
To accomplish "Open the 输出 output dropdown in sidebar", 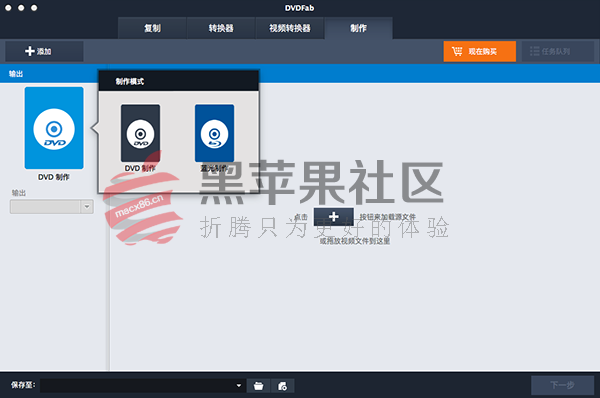I will pos(52,207).
